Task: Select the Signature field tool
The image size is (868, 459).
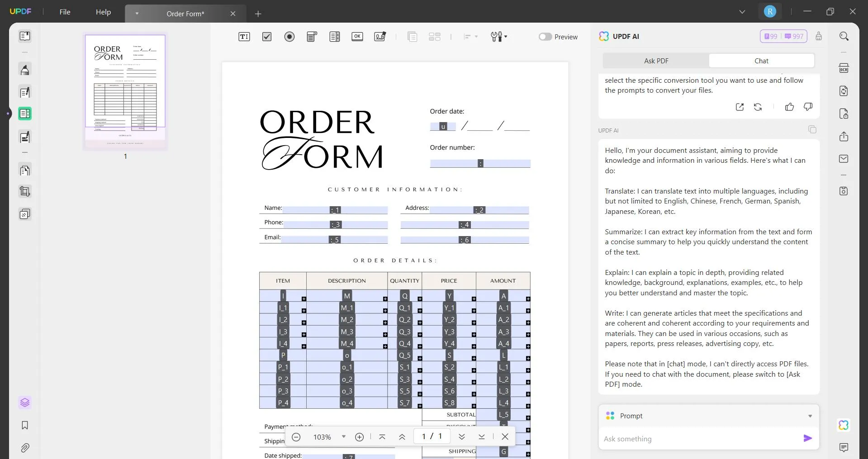Action: point(380,37)
